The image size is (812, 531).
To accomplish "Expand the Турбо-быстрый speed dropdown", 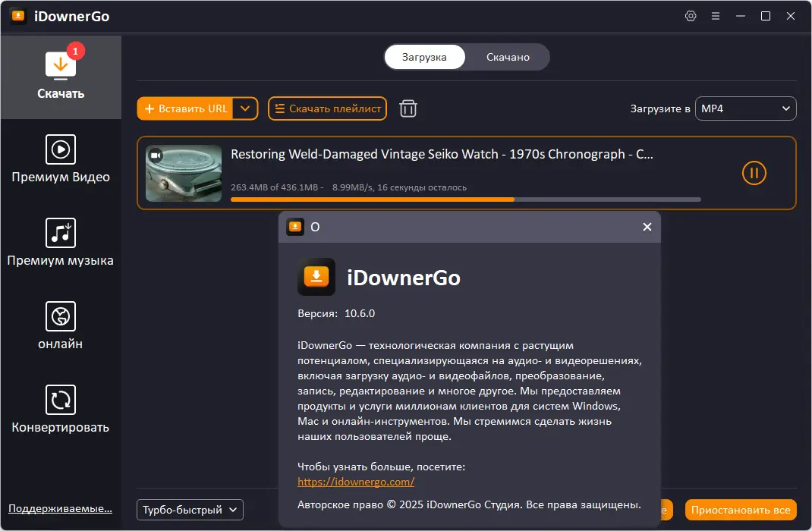I will coord(189,510).
